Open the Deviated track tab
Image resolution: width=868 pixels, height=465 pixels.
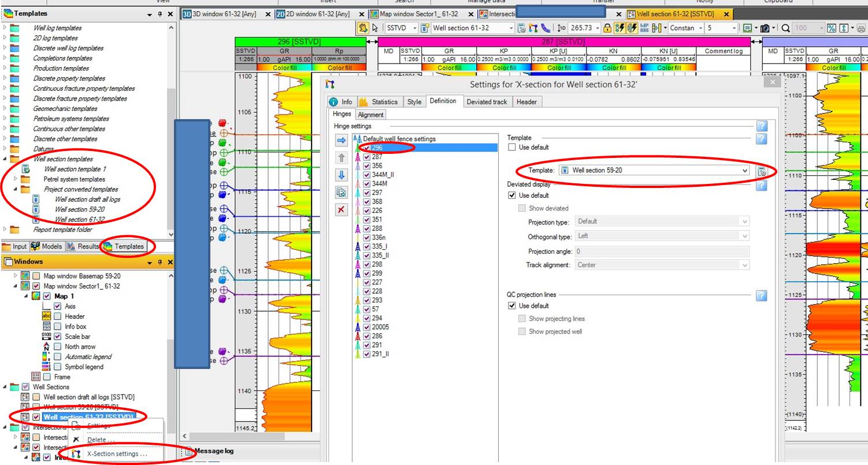487,102
